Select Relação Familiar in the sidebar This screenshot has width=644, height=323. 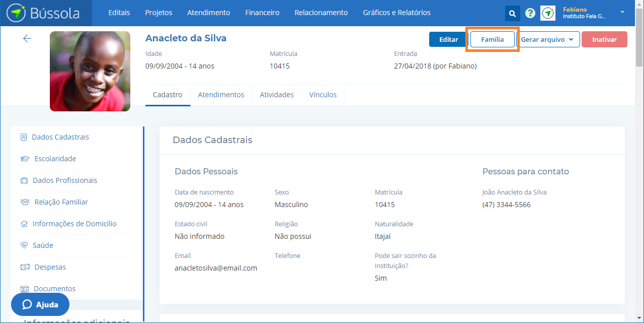(61, 202)
